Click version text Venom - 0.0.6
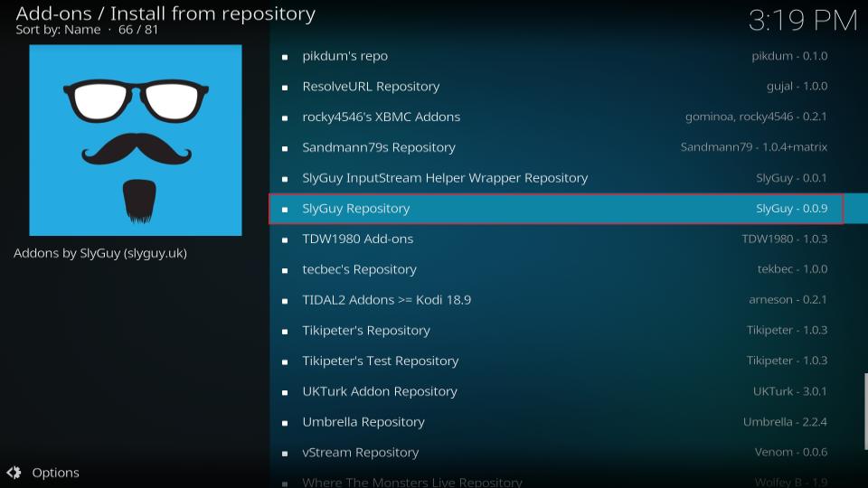 [x=791, y=452]
